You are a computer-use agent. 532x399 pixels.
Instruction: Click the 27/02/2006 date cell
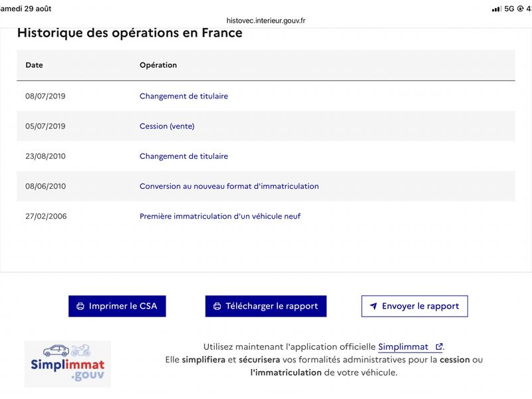point(46,217)
